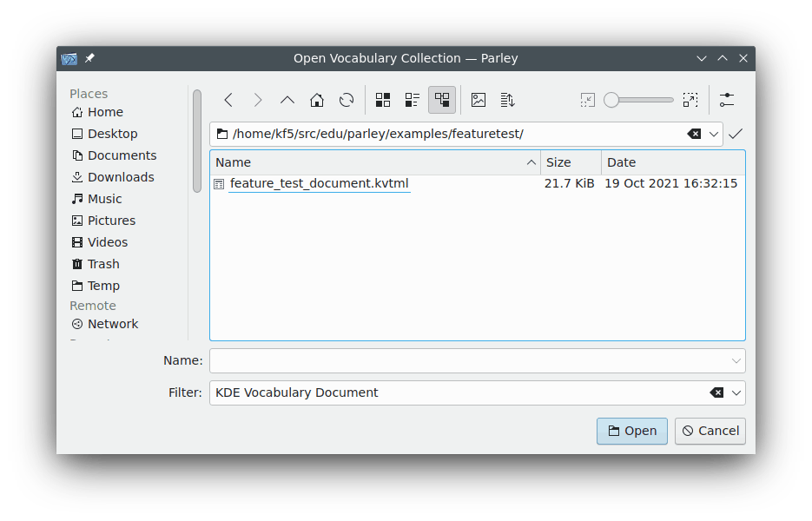The height and width of the screenshot is (521, 812).
Task: Click the Open button
Action: (632, 431)
